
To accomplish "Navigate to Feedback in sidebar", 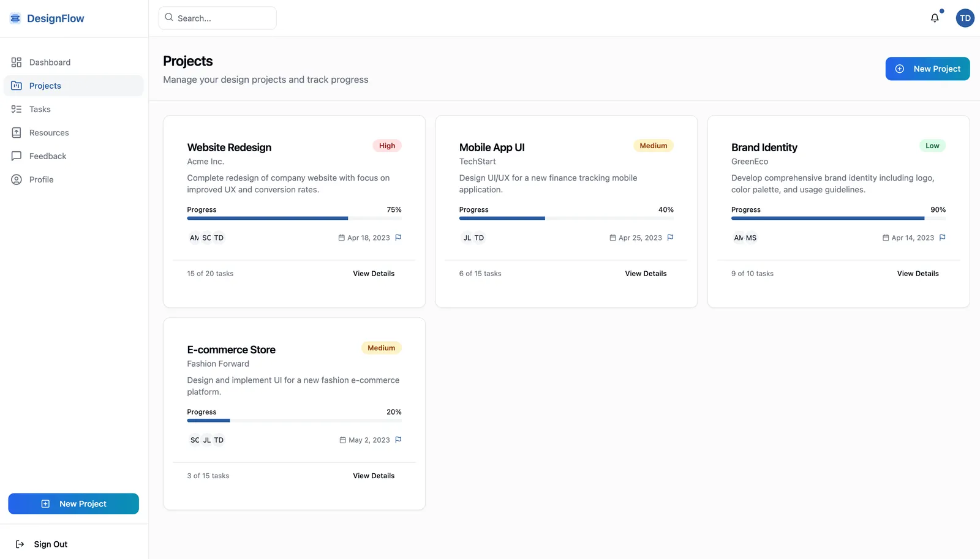I will [73, 156].
